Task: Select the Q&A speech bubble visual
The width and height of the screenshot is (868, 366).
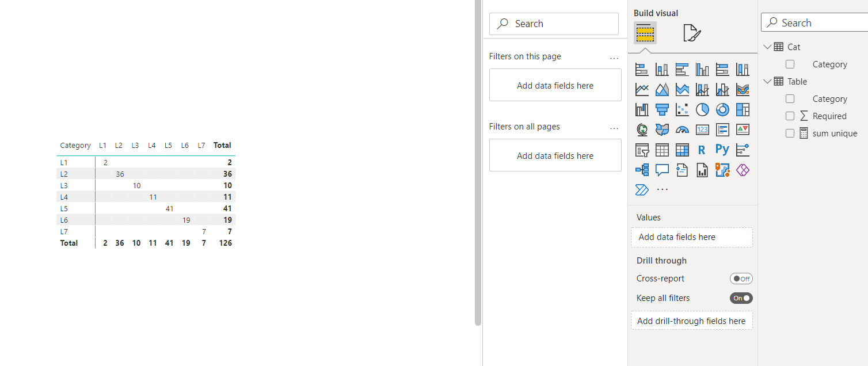Action: point(662,170)
